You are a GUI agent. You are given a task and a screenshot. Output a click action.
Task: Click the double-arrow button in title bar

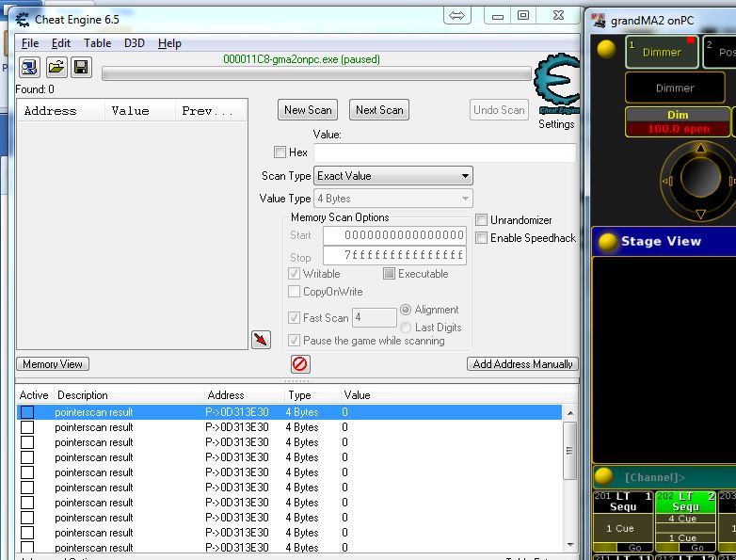coord(456,15)
